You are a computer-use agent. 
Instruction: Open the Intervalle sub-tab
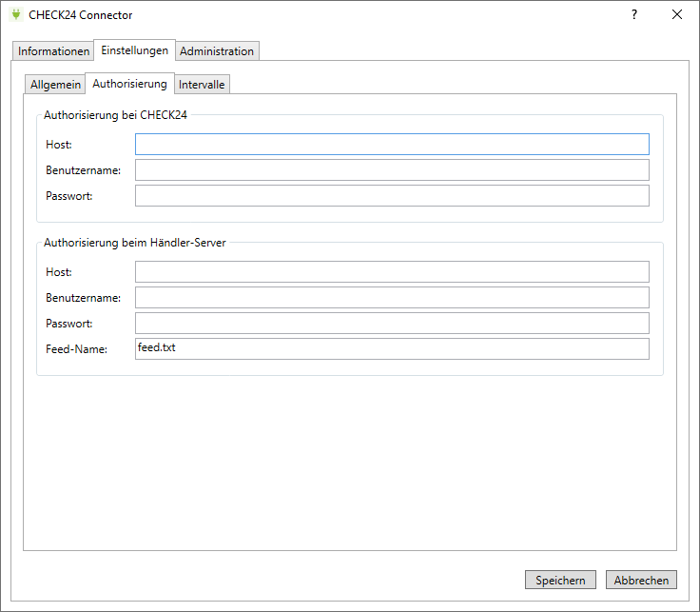202,85
